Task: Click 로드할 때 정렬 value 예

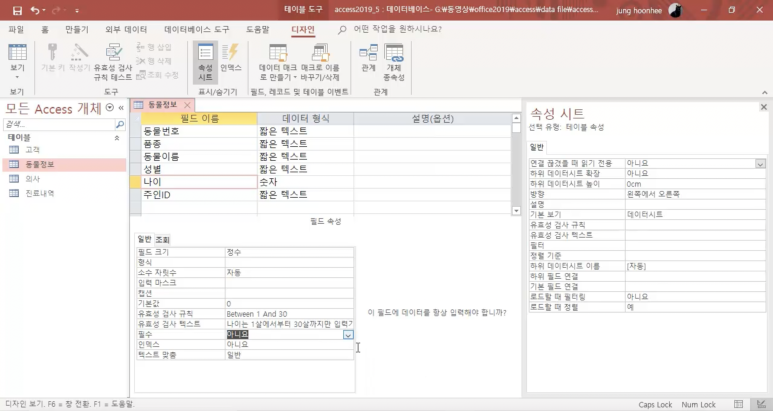Action: 695,307
